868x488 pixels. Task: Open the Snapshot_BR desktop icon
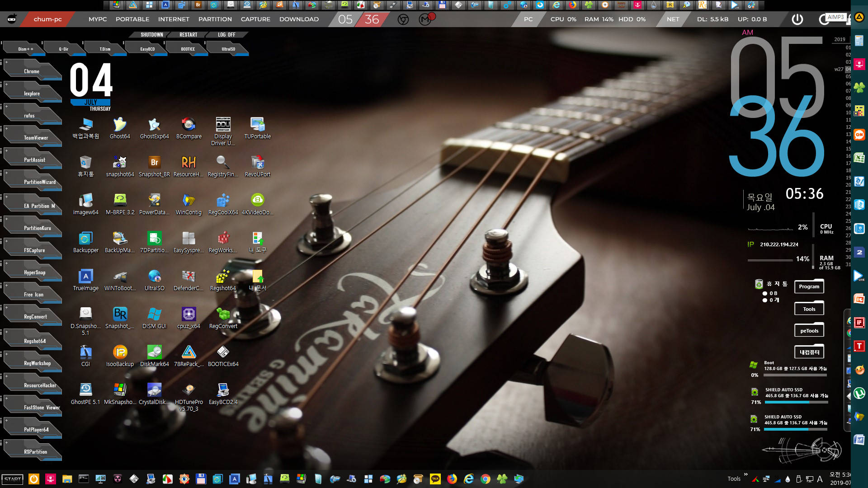pos(154,166)
